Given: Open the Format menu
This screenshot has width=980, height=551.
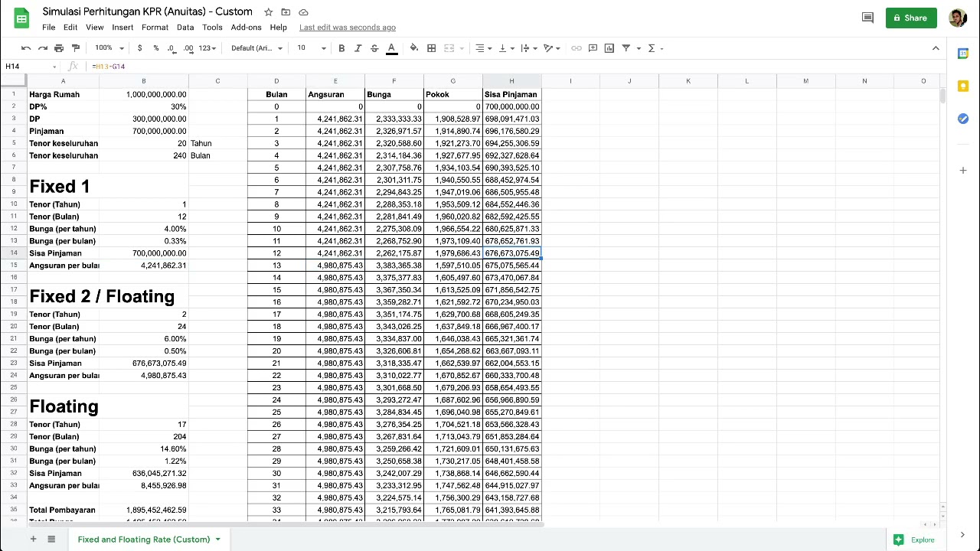Looking at the screenshot, I should pyautogui.click(x=155, y=28).
